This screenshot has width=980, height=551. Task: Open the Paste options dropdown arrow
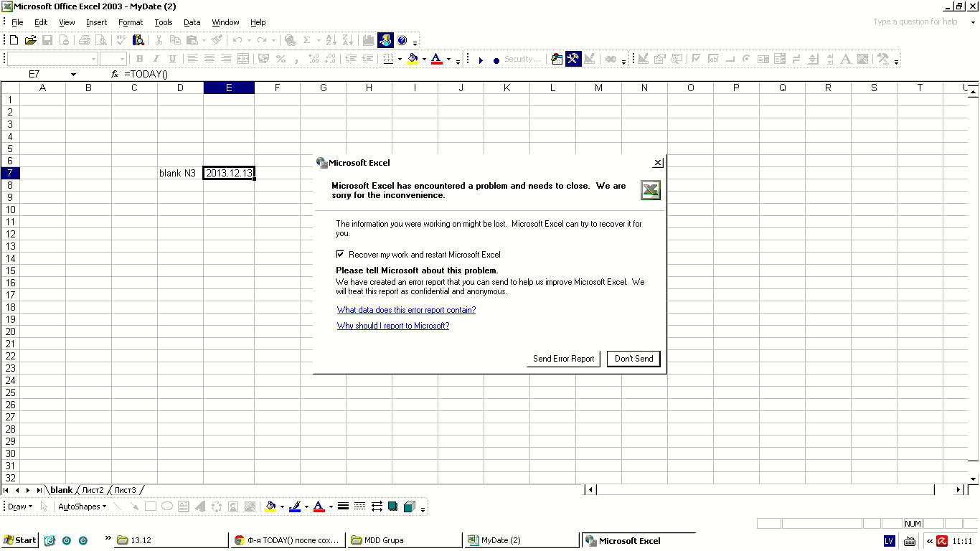pyautogui.click(x=204, y=40)
